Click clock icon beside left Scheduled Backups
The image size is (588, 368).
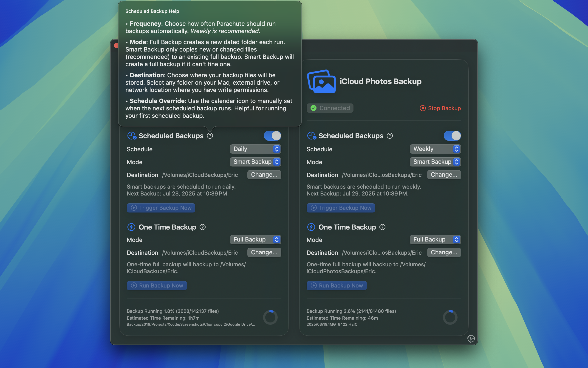[x=132, y=136]
